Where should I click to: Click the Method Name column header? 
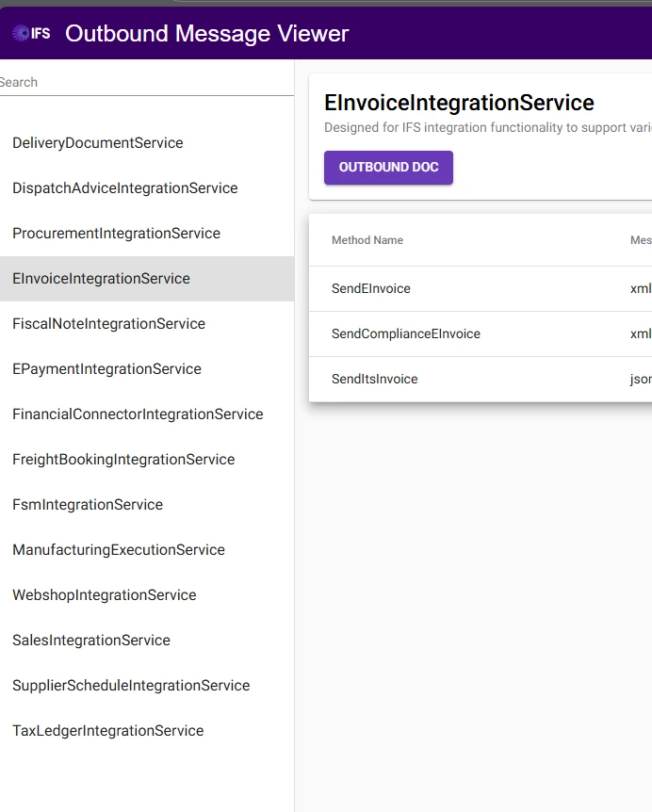point(367,240)
